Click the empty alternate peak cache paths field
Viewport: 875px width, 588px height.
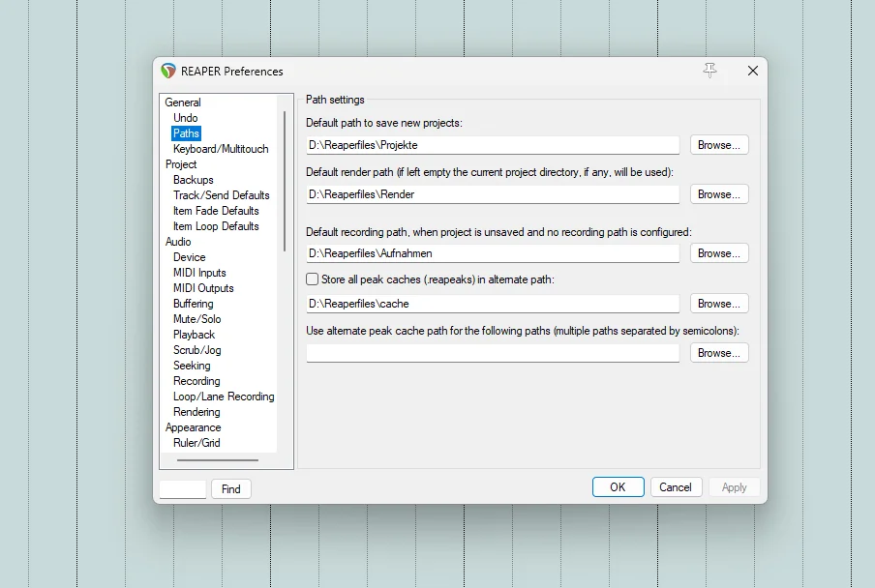point(493,353)
